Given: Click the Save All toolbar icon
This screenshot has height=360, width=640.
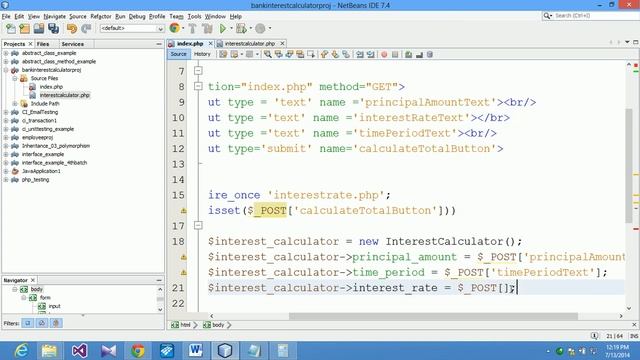Looking at the screenshot, I should [53, 28].
